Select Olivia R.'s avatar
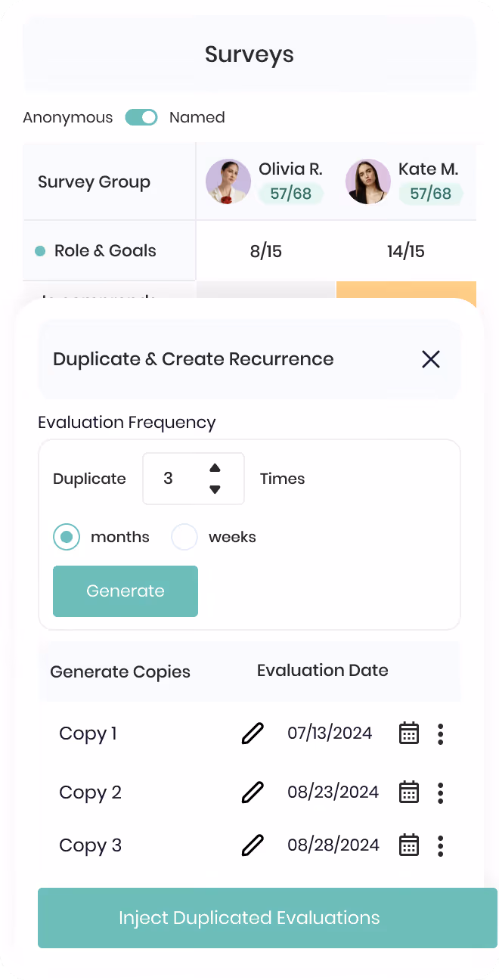 pos(228,181)
